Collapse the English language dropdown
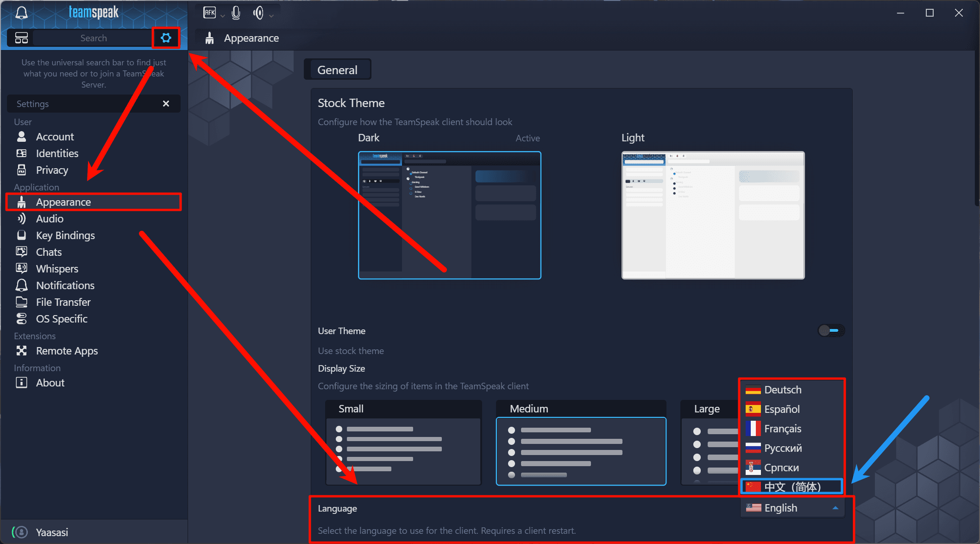 point(792,508)
